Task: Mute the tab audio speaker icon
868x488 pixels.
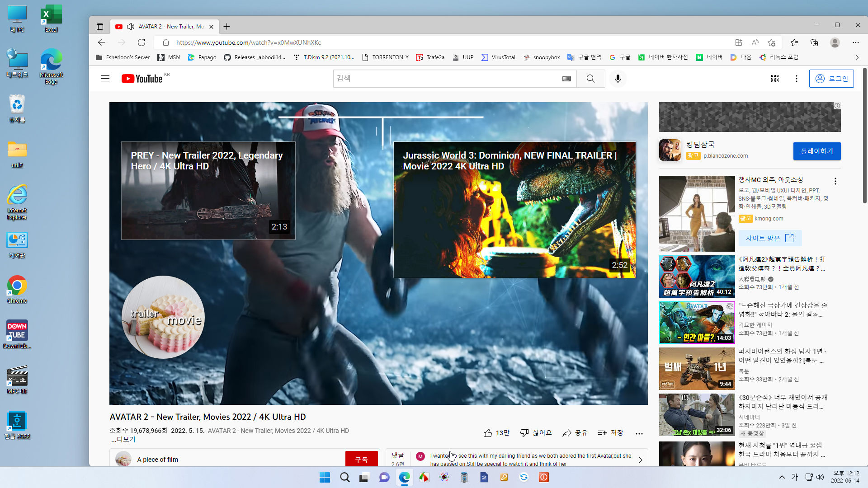Action: click(x=131, y=27)
